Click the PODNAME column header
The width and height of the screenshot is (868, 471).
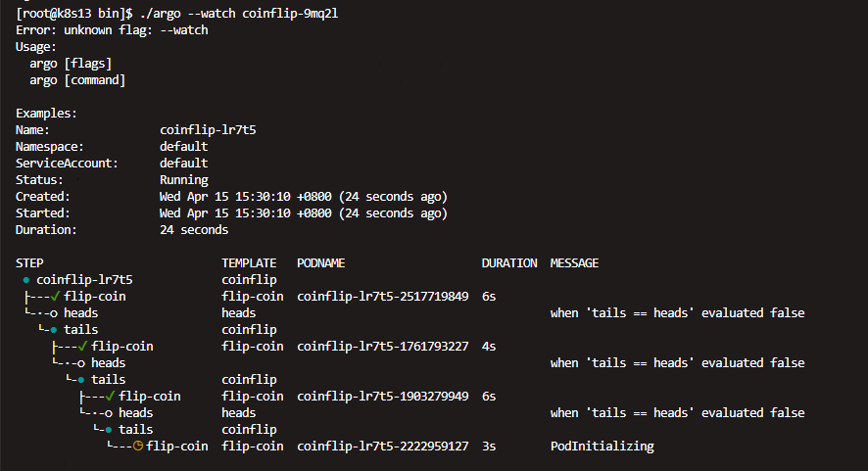pyautogui.click(x=320, y=263)
